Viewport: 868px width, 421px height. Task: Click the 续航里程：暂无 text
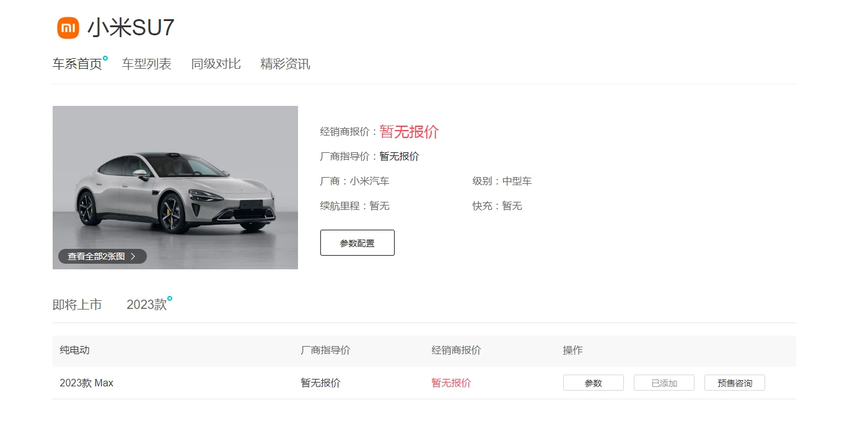coord(355,206)
